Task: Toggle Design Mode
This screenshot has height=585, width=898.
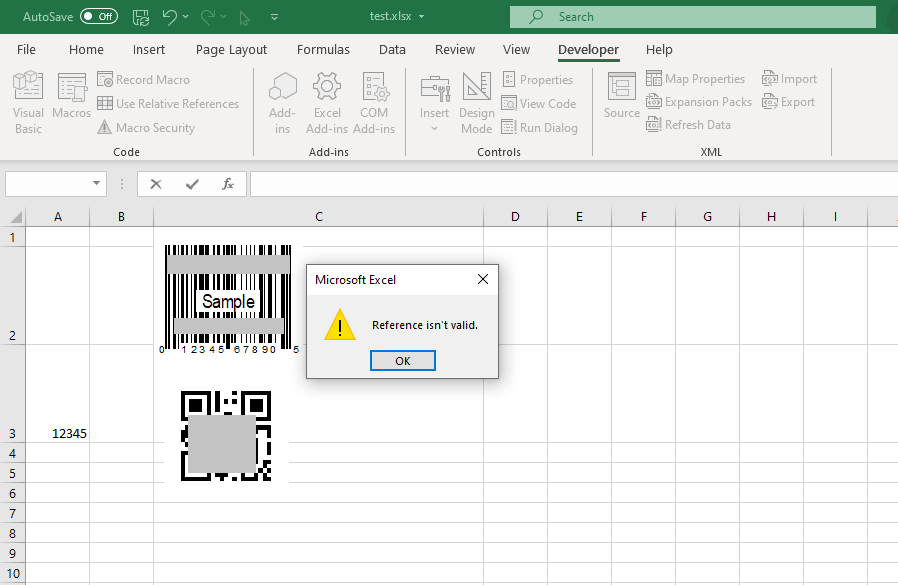Action: (x=476, y=103)
